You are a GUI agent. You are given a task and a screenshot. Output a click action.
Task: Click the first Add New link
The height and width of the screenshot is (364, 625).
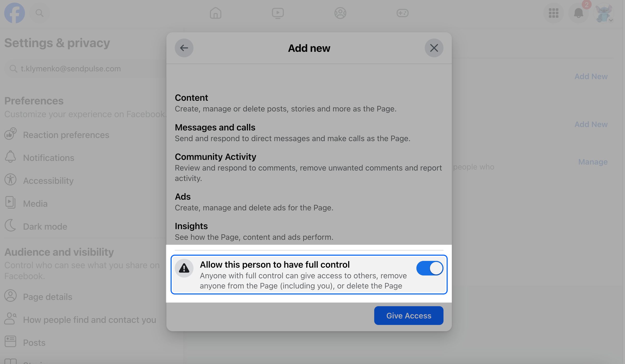click(x=591, y=76)
